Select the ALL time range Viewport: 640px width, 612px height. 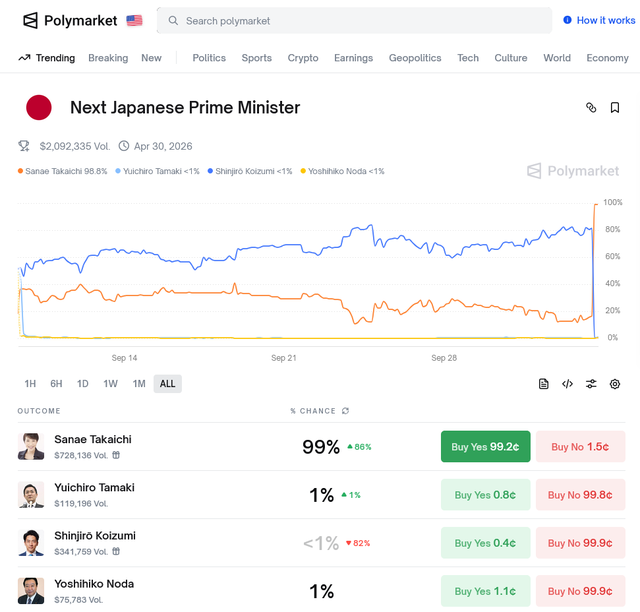pyautogui.click(x=167, y=384)
